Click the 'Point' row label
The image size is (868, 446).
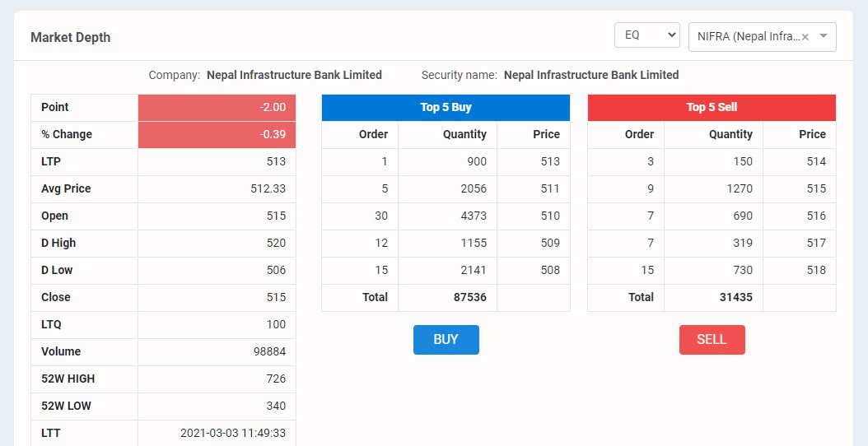55,107
